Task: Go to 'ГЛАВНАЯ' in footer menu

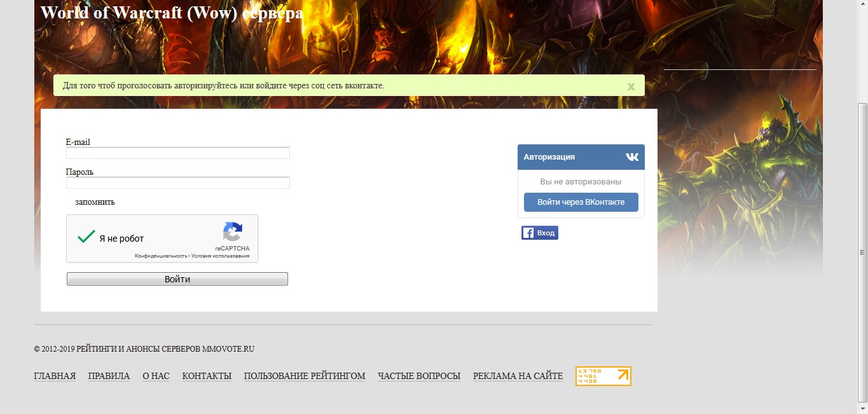Action: pyautogui.click(x=55, y=376)
